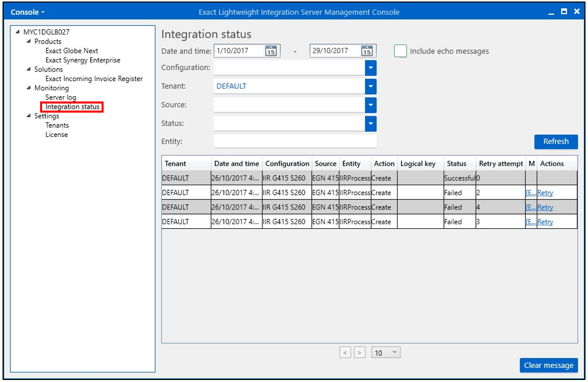Maximize the Management Console window
Image resolution: width=588 pixels, height=382 pixels.
[x=564, y=12]
